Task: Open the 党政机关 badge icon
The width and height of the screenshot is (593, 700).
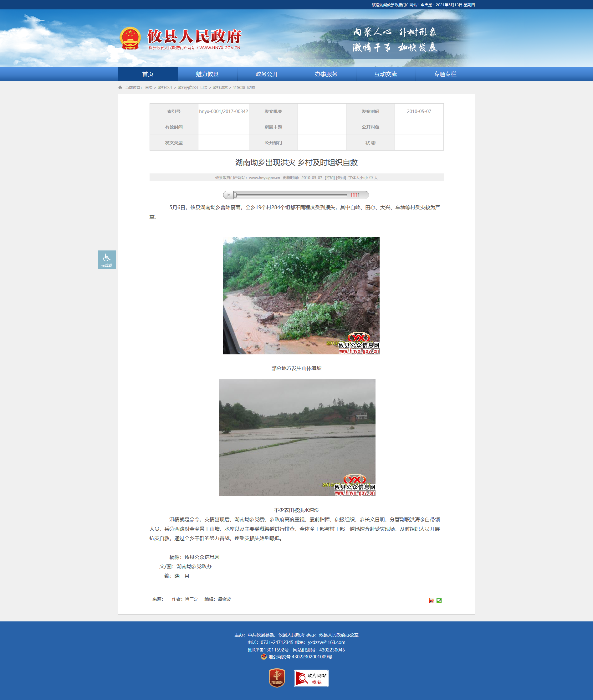Action: point(277,678)
